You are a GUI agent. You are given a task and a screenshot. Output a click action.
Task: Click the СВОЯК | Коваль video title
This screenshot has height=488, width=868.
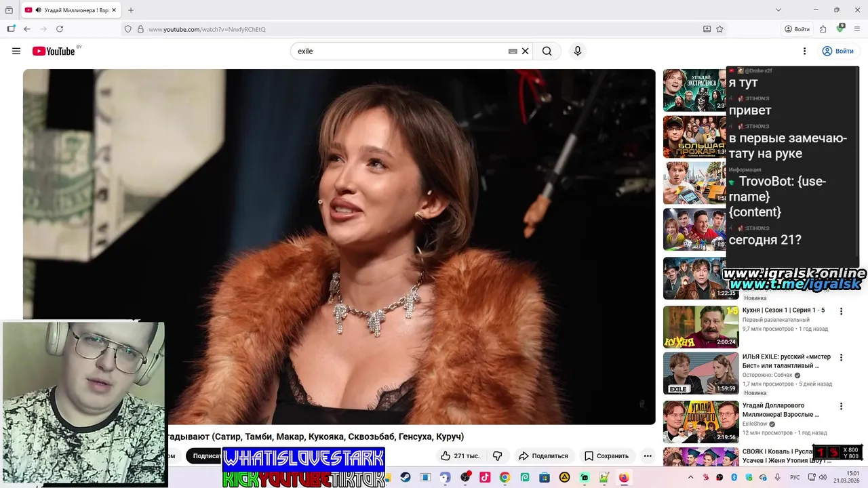click(780, 455)
